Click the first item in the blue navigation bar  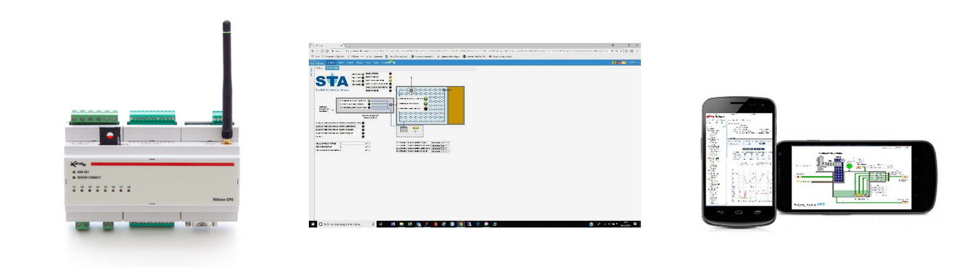tap(331, 63)
